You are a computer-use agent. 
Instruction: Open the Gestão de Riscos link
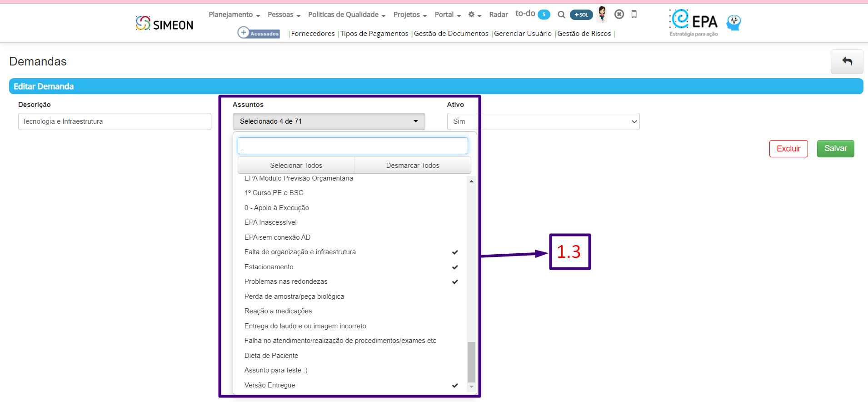[x=584, y=34]
